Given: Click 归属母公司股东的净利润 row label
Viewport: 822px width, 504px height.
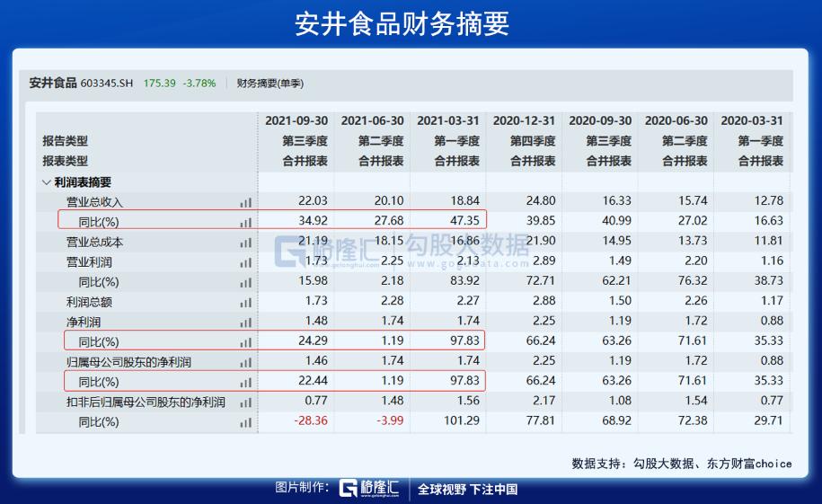Looking at the screenshot, I should point(128,362).
